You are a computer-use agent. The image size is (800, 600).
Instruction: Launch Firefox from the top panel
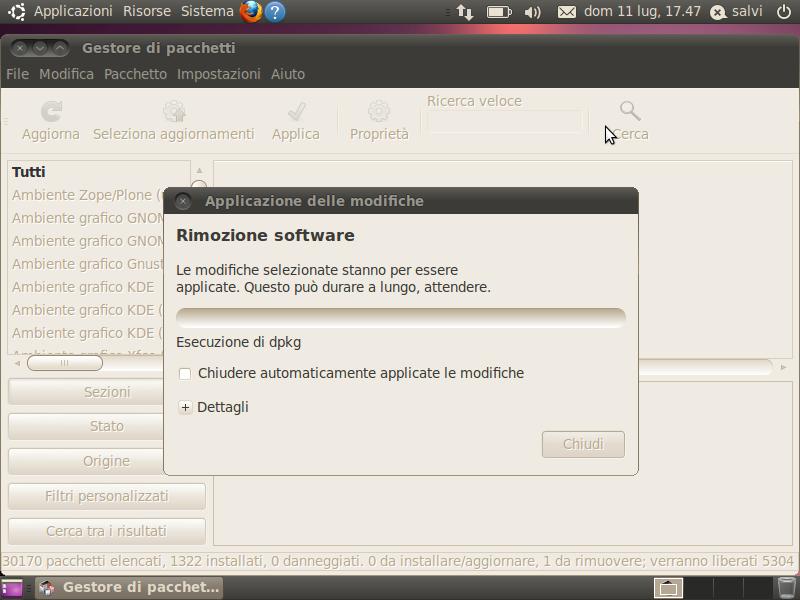click(251, 11)
